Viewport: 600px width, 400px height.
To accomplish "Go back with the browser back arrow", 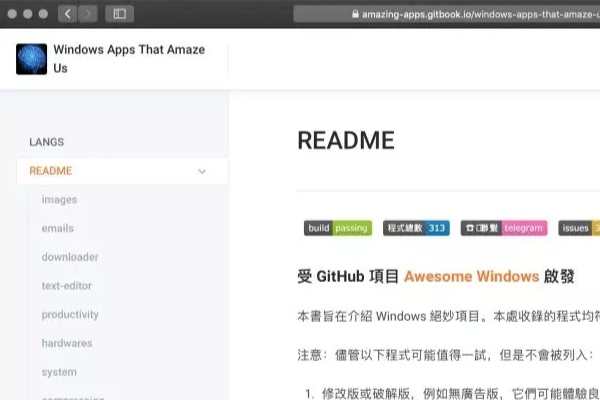I will (67, 14).
